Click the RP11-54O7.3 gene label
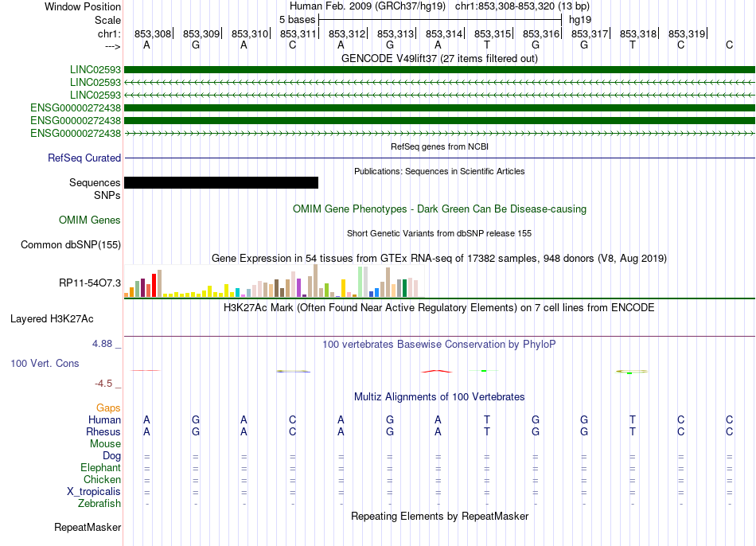 [90, 283]
